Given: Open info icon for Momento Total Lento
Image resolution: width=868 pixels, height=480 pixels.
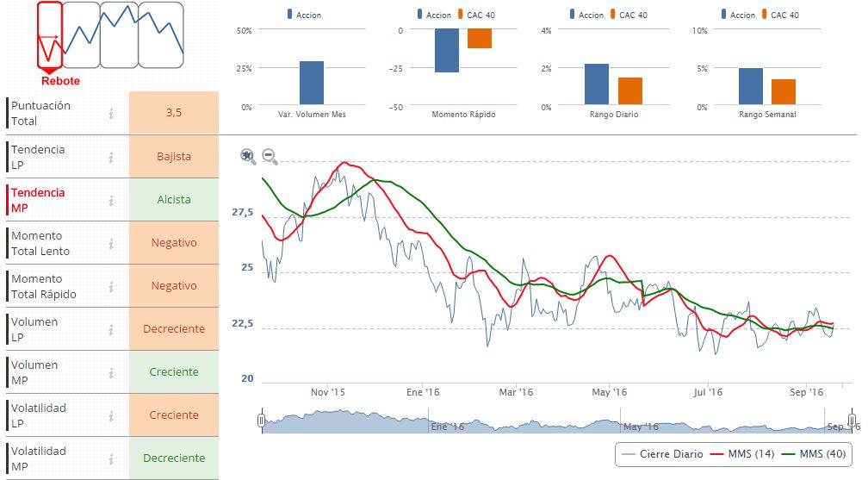Looking at the screenshot, I should click(111, 243).
